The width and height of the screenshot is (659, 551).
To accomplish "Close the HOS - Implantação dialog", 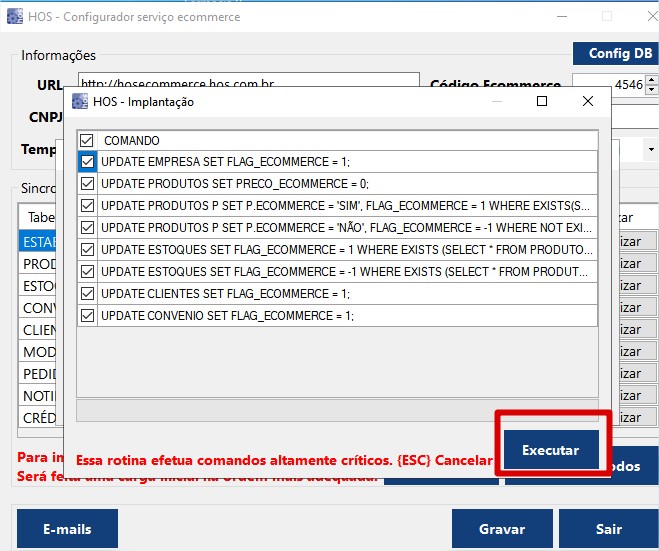I will [588, 101].
